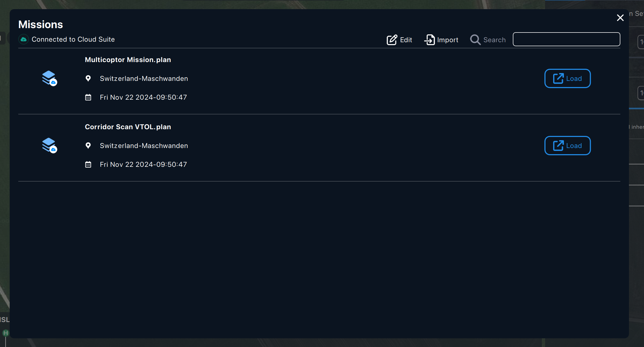Click the Corridor Scan VTOL cloud layers icon
The image size is (644, 347).
(x=49, y=145)
